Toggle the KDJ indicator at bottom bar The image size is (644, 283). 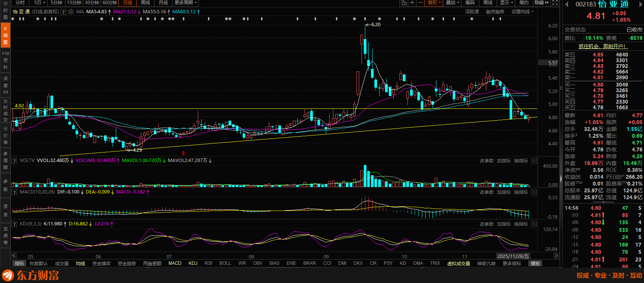click(193, 263)
